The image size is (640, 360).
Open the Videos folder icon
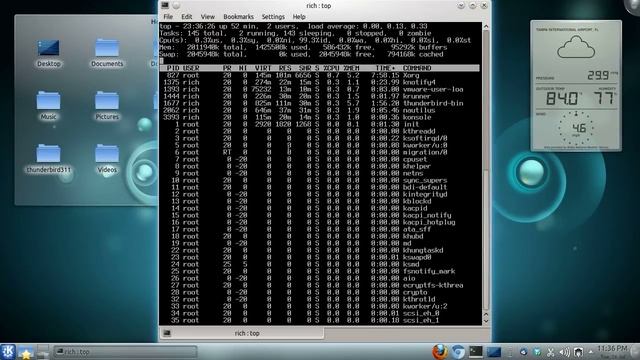point(107,159)
